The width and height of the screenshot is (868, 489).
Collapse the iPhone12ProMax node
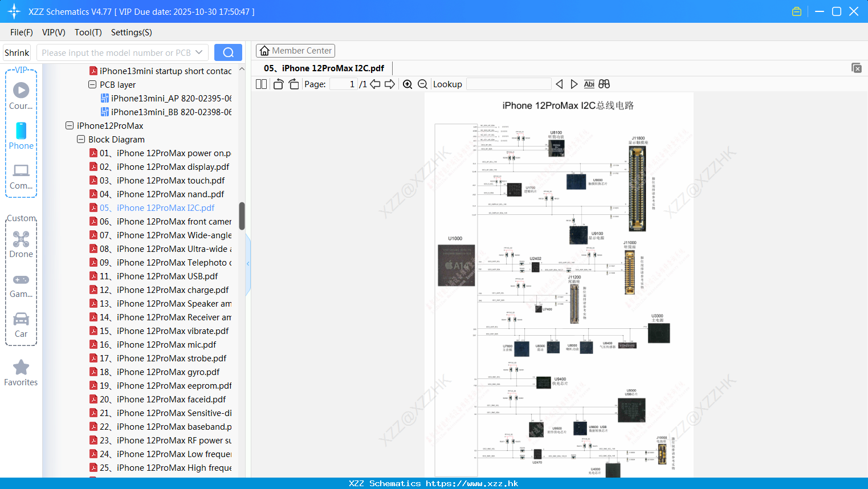[x=70, y=125]
